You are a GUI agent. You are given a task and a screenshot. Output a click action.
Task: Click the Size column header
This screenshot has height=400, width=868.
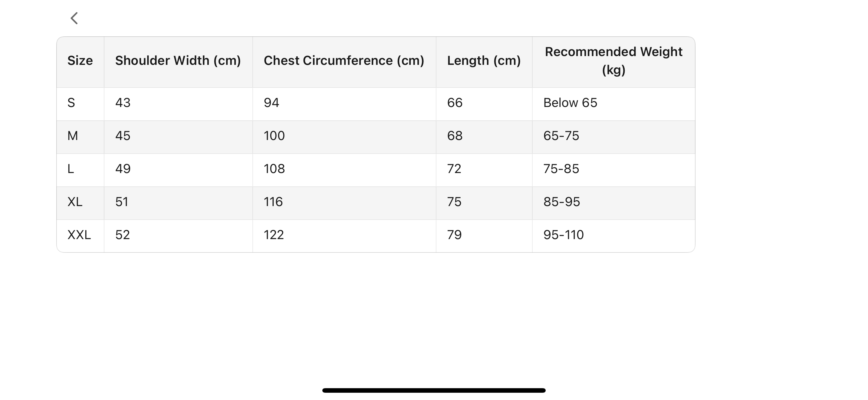click(x=80, y=61)
